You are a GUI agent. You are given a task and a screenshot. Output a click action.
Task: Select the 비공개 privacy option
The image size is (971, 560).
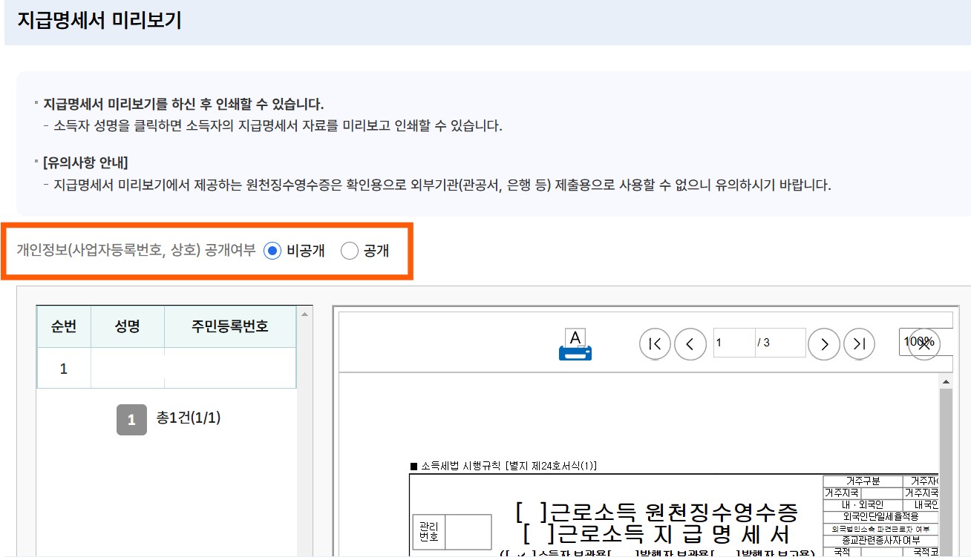click(x=274, y=250)
